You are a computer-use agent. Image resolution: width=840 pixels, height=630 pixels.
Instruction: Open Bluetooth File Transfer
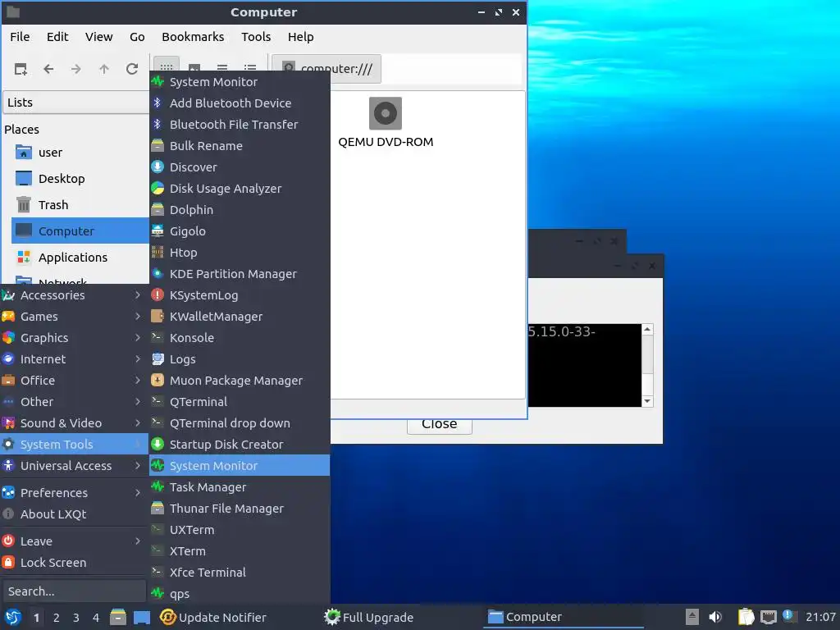pyautogui.click(x=240, y=125)
